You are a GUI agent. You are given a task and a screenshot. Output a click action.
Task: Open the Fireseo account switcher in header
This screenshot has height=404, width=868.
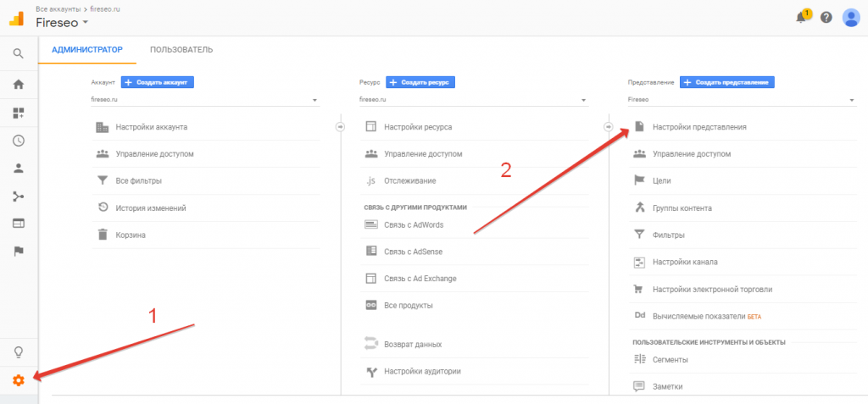click(x=63, y=21)
